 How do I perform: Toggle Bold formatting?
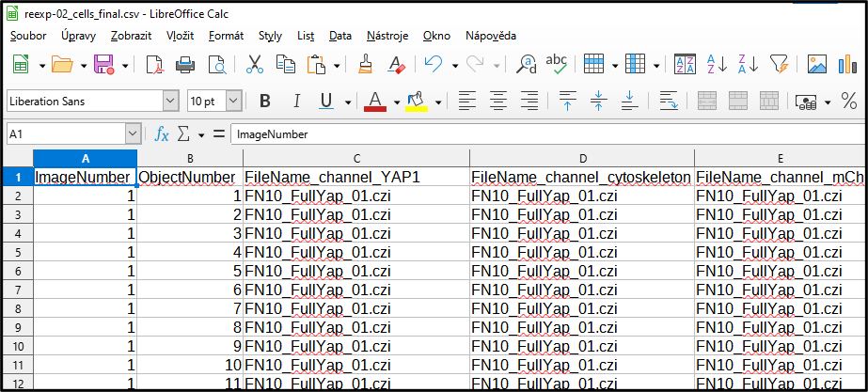[x=265, y=101]
